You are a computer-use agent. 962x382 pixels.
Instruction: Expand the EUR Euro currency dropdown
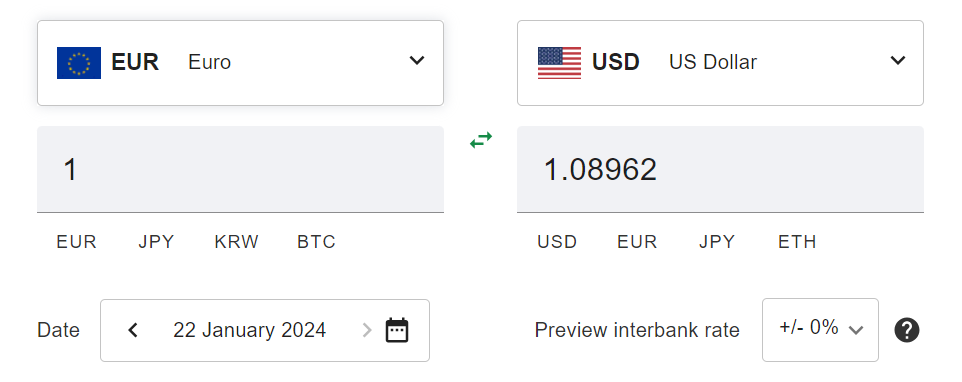pyautogui.click(x=240, y=63)
